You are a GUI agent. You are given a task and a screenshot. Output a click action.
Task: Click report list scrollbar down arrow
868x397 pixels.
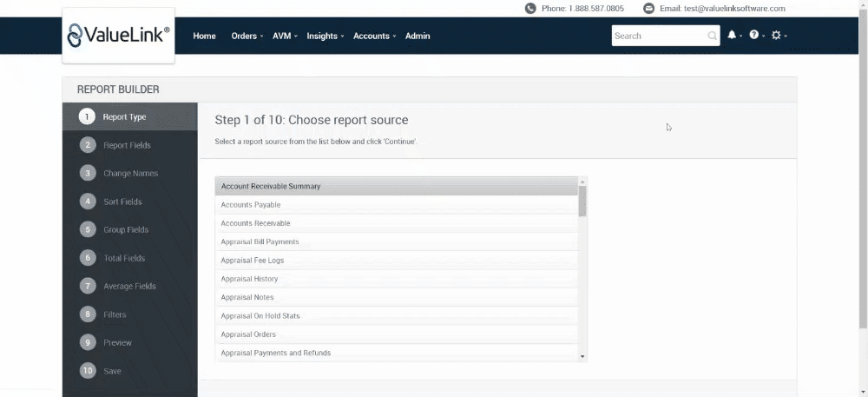[582, 357]
